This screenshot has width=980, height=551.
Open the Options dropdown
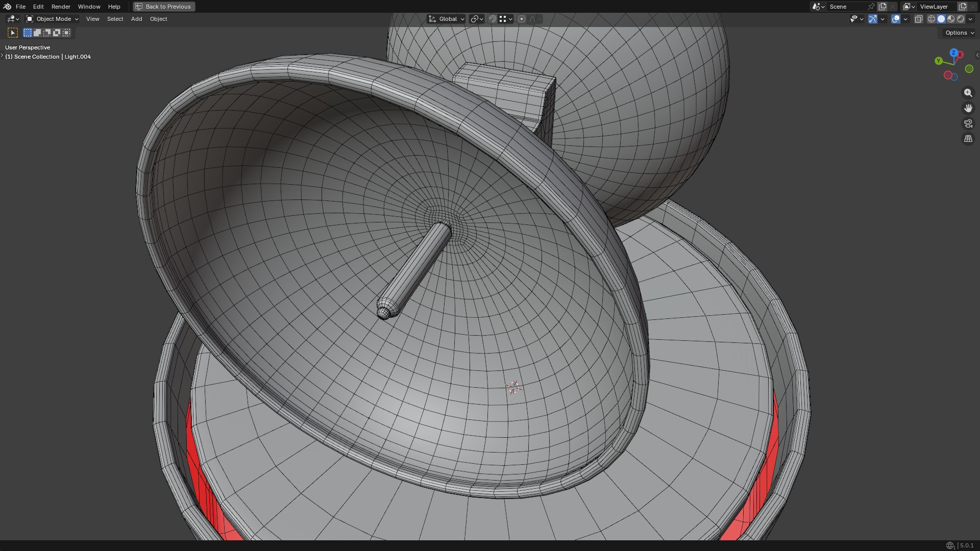959,33
